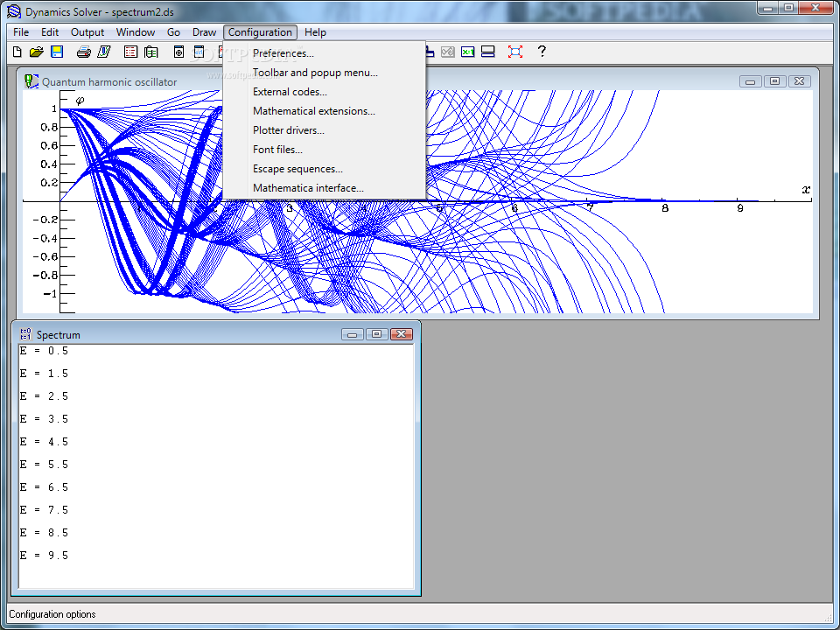Click the grayed-out graph toolbar icon
Screen dimensions: 840x630
(447, 52)
